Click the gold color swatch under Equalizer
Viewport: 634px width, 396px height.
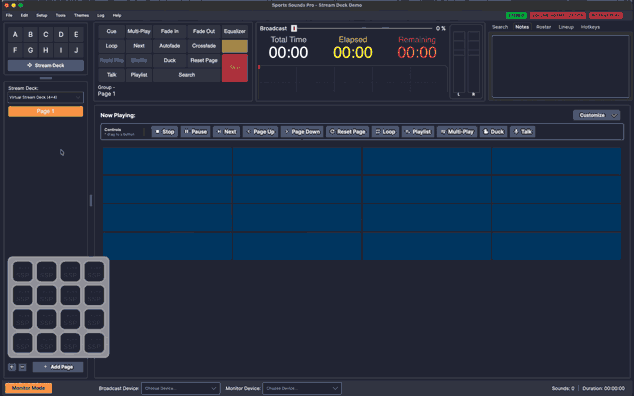click(235, 46)
